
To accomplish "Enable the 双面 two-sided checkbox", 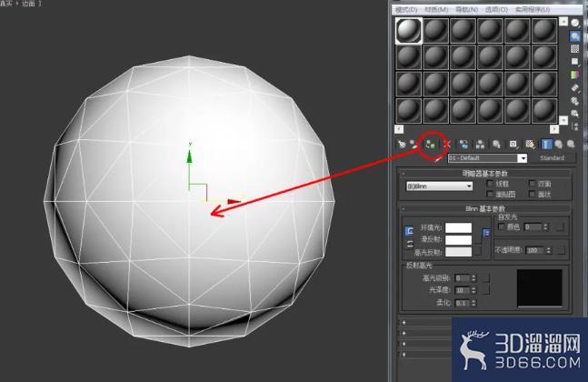I will click(532, 184).
